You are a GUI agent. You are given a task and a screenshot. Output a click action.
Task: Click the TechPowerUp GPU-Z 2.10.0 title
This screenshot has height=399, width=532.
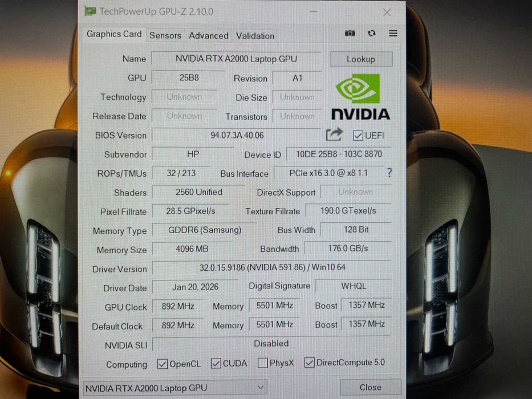[156, 12]
